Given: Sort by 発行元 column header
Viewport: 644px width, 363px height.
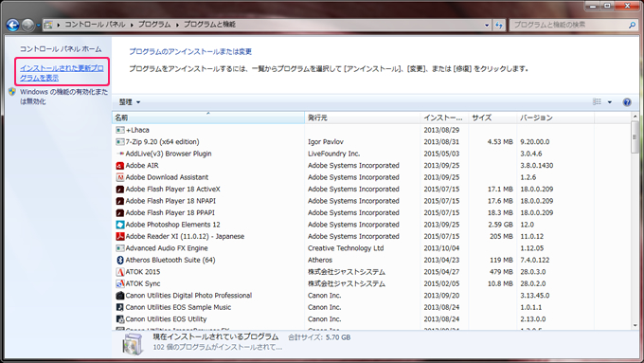Looking at the screenshot, I should [x=363, y=118].
